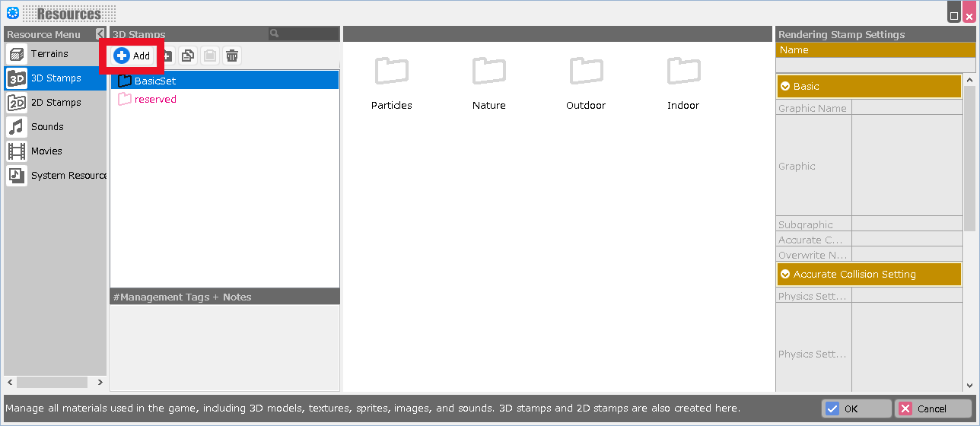Open the Terrains resource category
Screen dimensions: 980x426
(49, 54)
